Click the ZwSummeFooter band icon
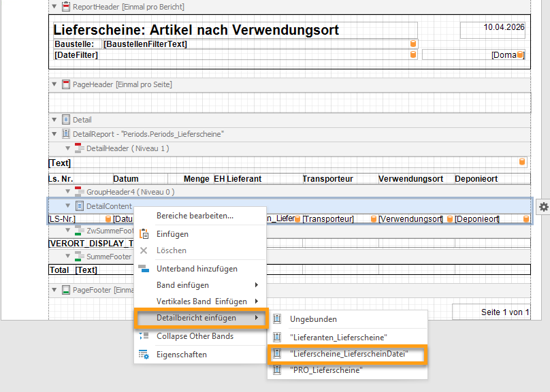 (x=79, y=230)
